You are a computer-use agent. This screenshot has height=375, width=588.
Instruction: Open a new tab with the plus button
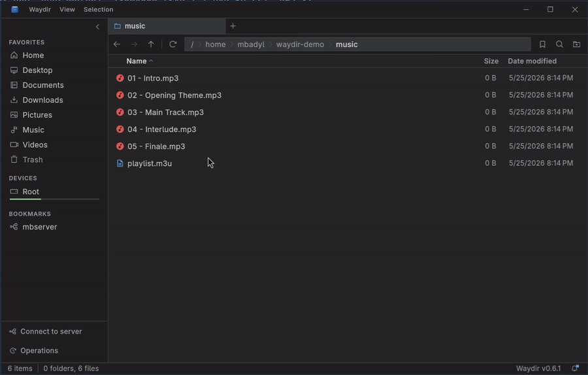(233, 26)
